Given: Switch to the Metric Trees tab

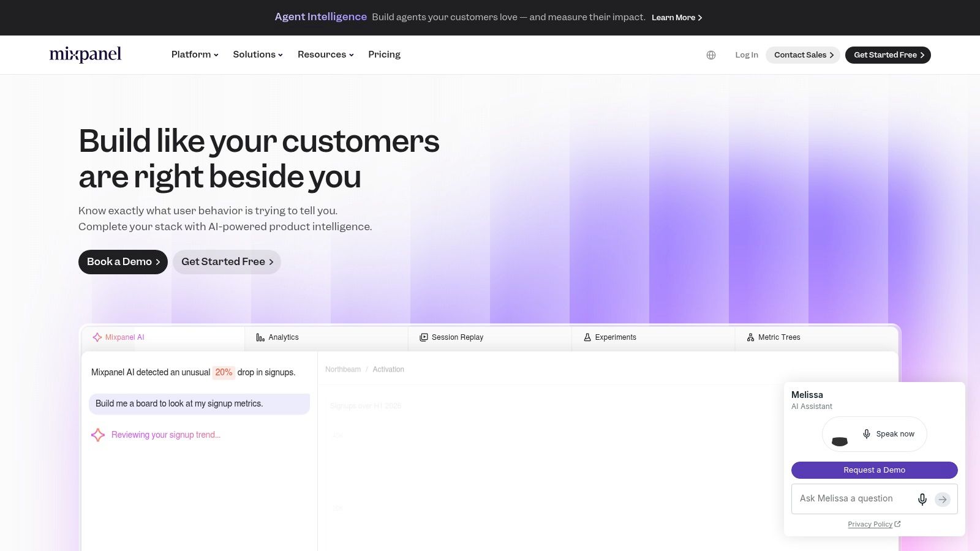Looking at the screenshot, I should pos(816,337).
